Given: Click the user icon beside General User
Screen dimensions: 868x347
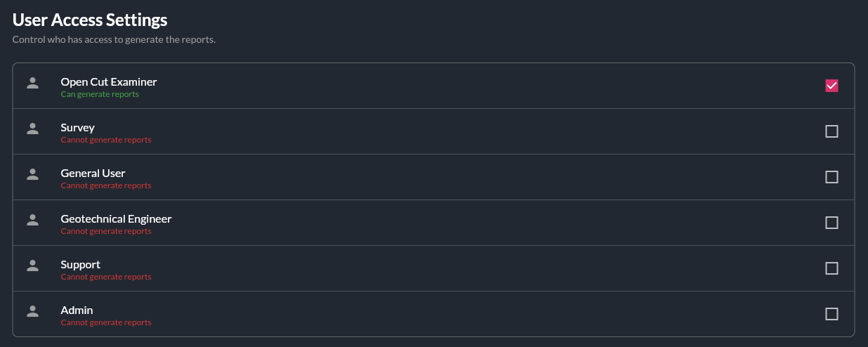Looking at the screenshot, I should (x=32, y=174).
